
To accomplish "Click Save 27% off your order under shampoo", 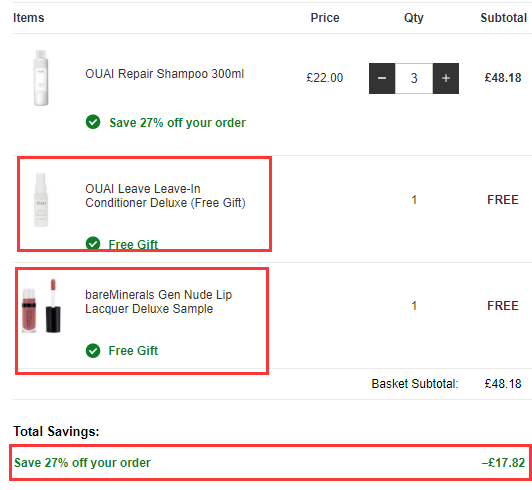I will pos(177,122).
